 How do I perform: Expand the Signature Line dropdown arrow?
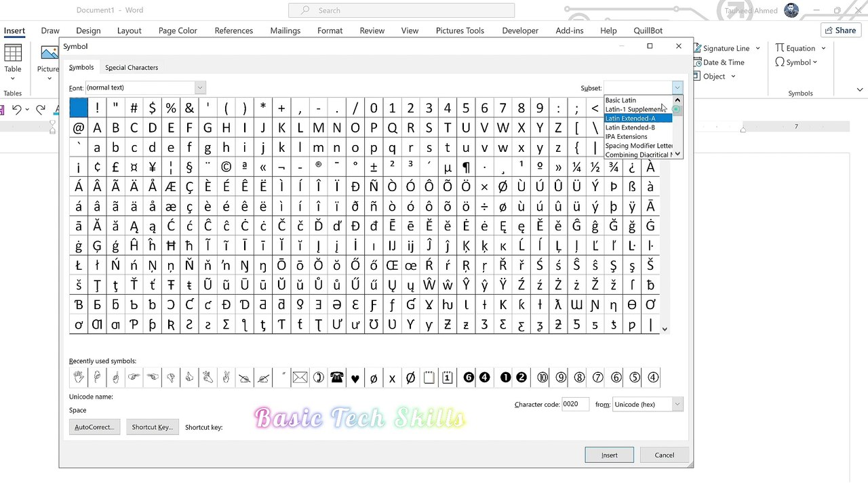coord(756,48)
